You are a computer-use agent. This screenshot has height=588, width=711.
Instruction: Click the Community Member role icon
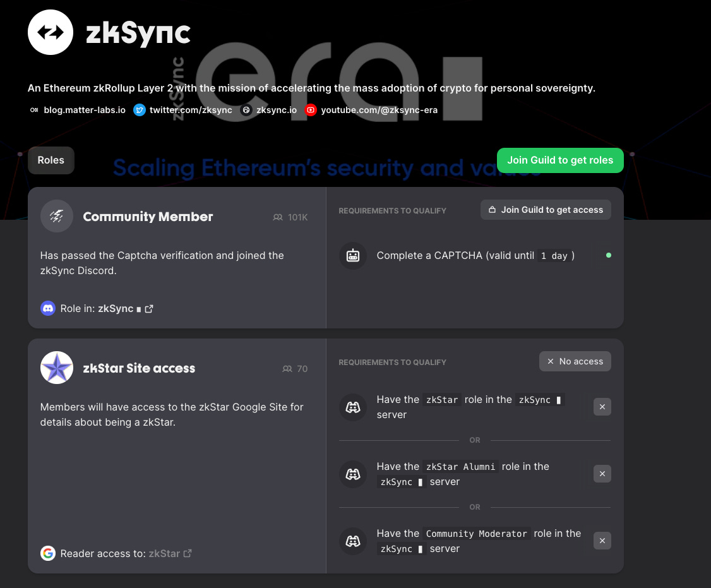pos(57,216)
